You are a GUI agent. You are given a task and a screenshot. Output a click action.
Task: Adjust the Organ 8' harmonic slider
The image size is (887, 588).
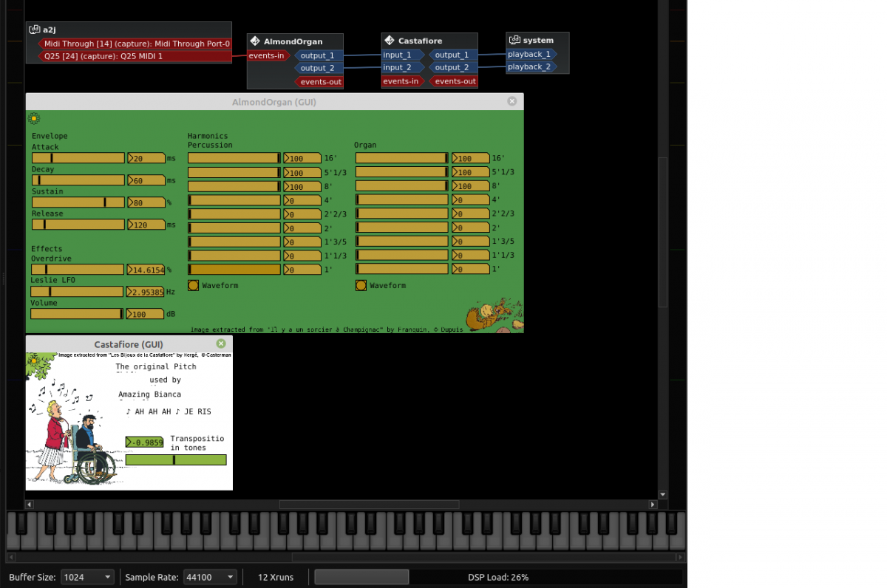[x=402, y=186]
